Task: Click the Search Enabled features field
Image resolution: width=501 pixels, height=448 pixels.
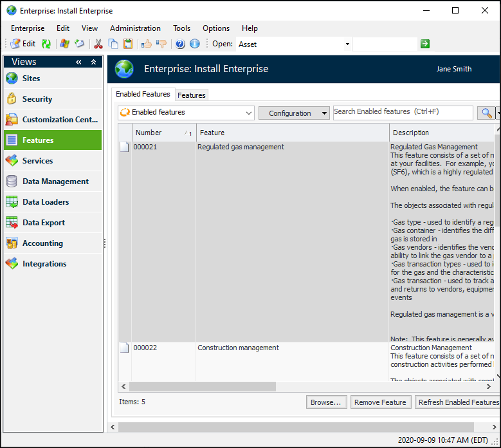Action: coord(403,112)
